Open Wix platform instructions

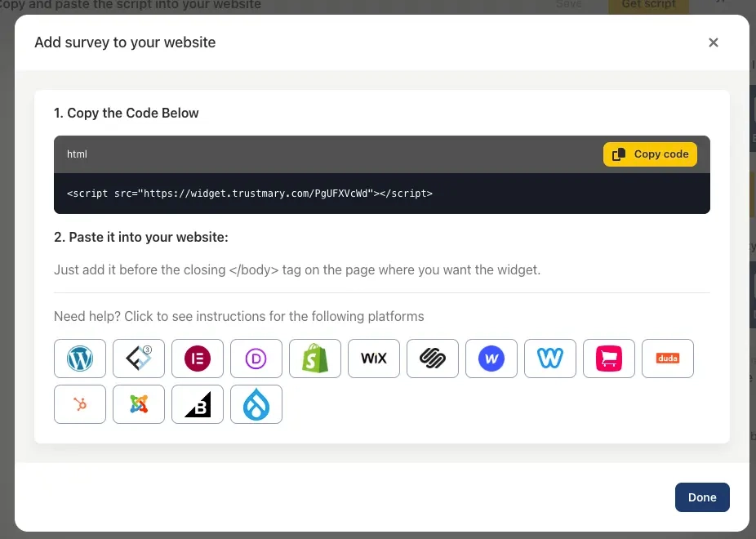point(374,359)
